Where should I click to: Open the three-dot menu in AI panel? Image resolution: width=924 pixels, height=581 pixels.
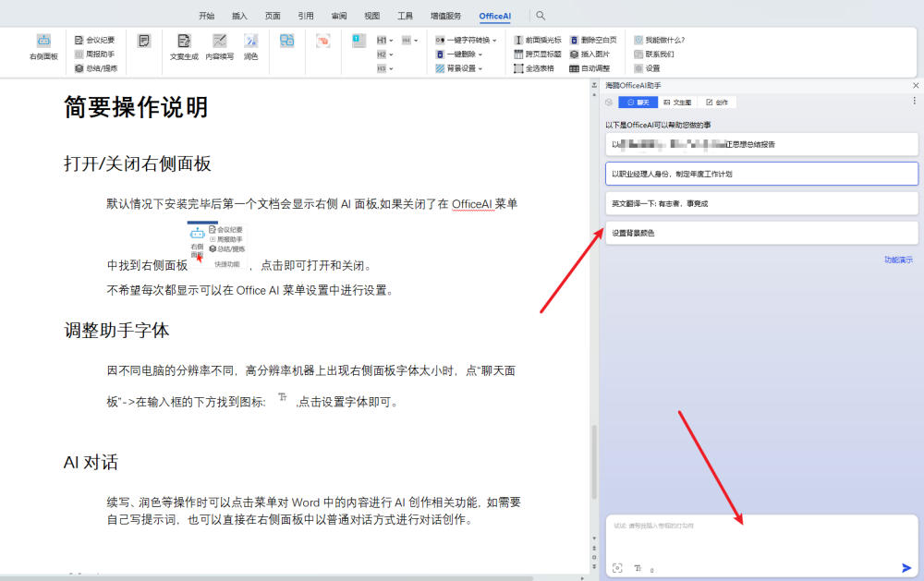click(915, 102)
